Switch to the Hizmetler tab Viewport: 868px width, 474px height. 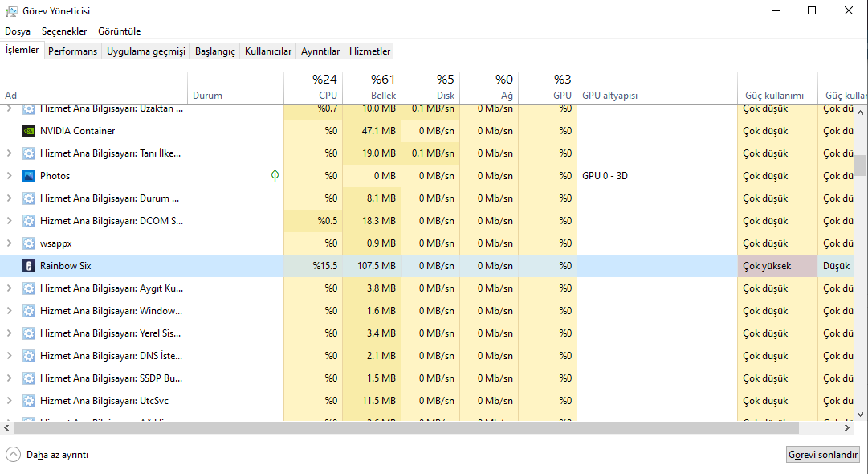point(369,51)
